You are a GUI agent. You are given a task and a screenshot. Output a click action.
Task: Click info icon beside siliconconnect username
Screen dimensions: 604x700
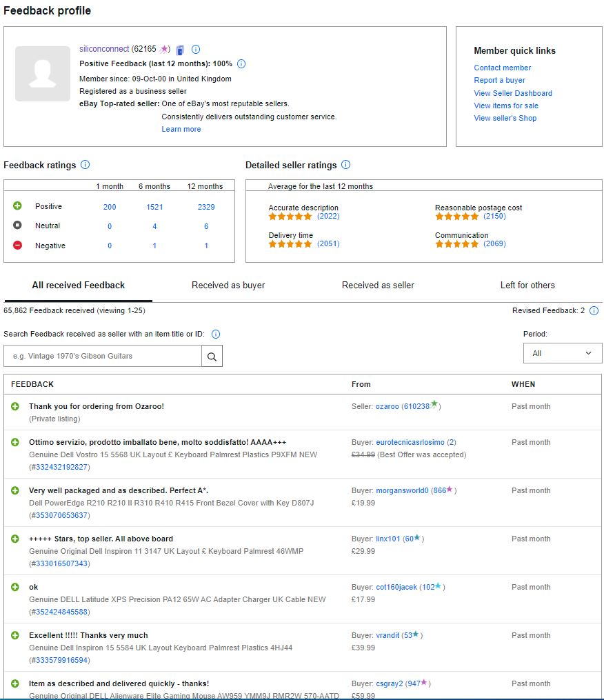[196, 50]
